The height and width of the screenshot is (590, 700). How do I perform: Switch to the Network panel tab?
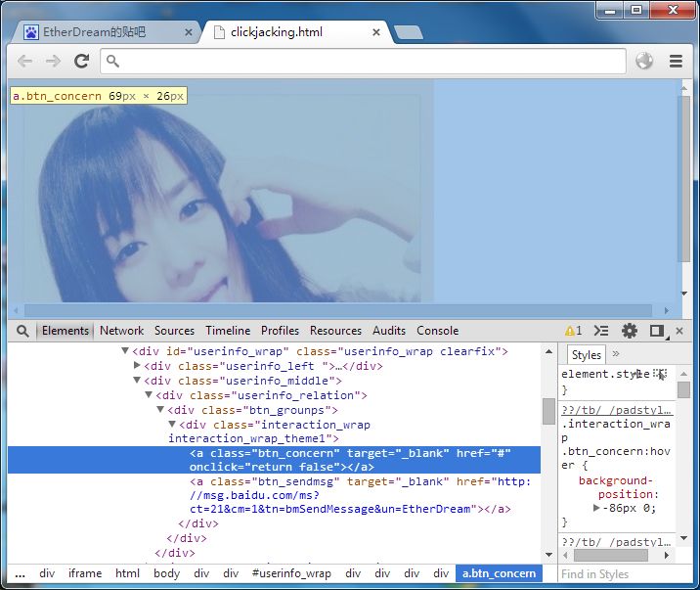[x=121, y=331]
